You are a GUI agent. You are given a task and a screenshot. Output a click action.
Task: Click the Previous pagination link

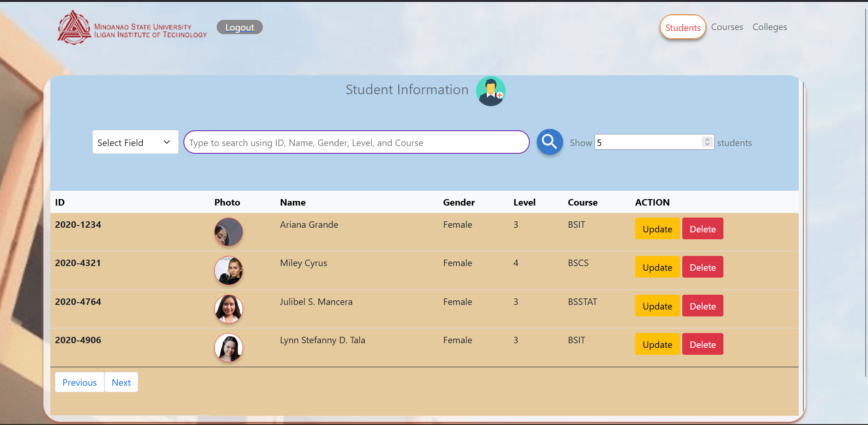pos(79,382)
